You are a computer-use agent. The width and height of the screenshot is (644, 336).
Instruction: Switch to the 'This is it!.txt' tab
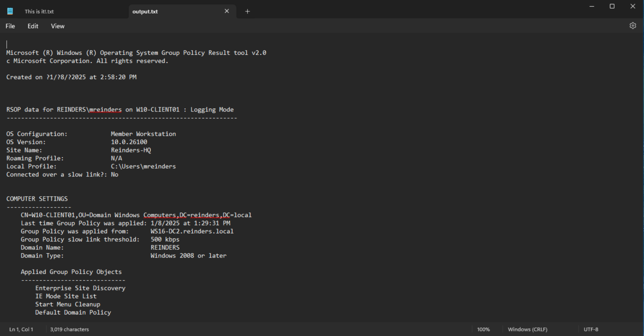(x=39, y=11)
